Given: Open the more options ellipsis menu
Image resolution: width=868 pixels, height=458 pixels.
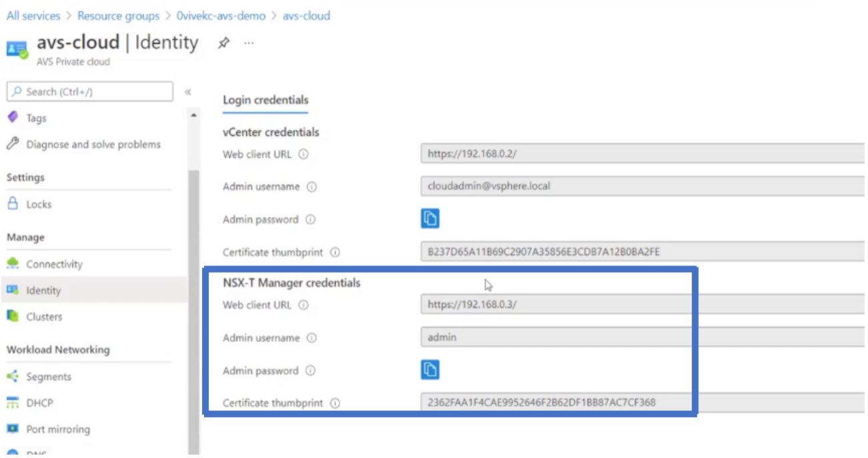Looking at the screenshot, I should 249,43.
